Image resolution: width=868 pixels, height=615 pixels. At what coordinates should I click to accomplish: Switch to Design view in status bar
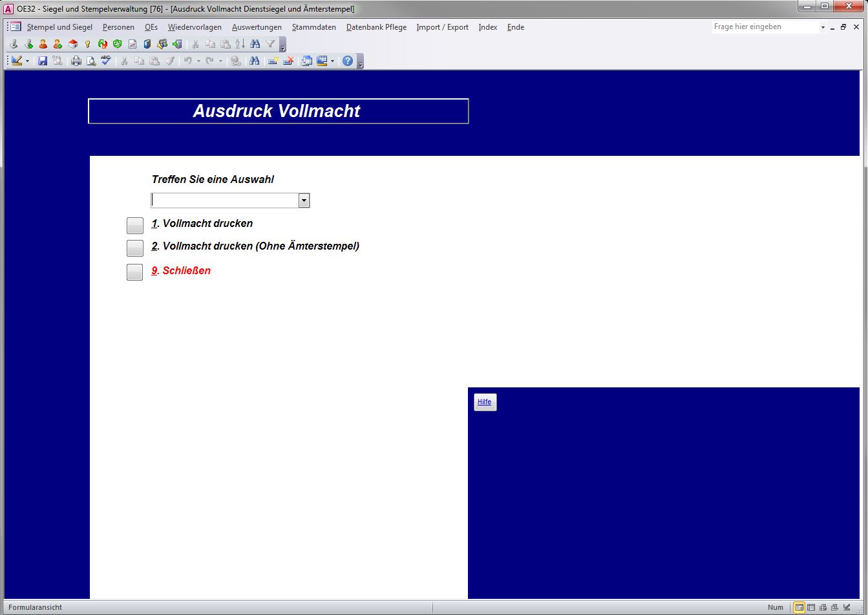[x=847, y=607]
